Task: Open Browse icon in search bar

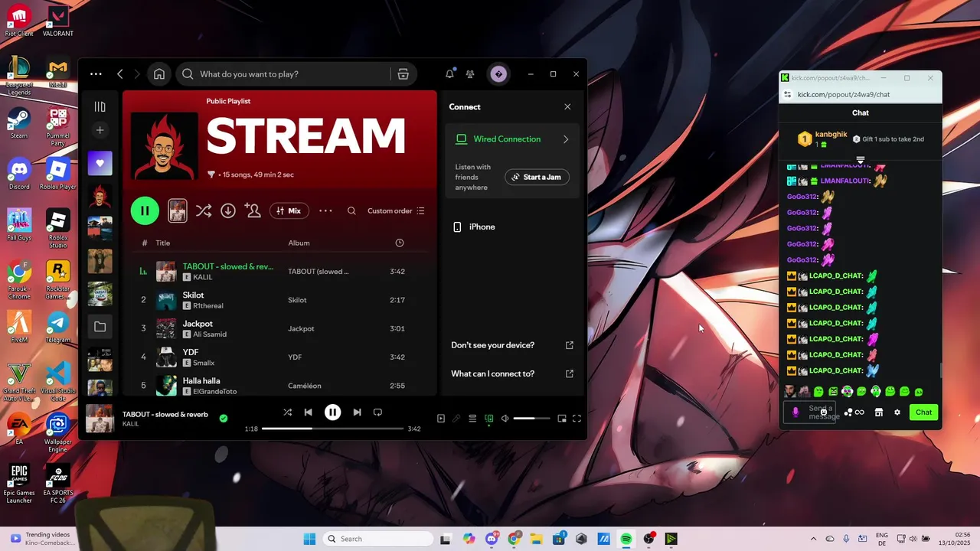Action: click(x=403, y=74)
